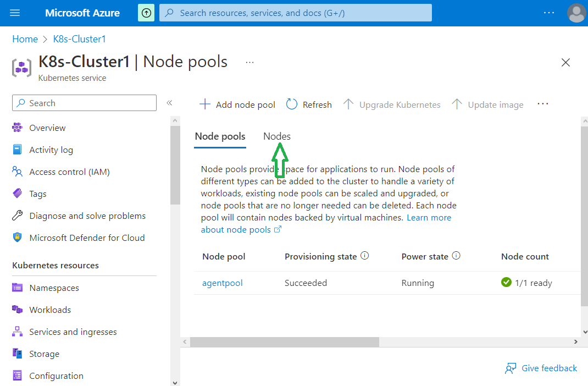Open the header more options ellipsis
Viewport: 588px width, 386px height.
[549, 13]
